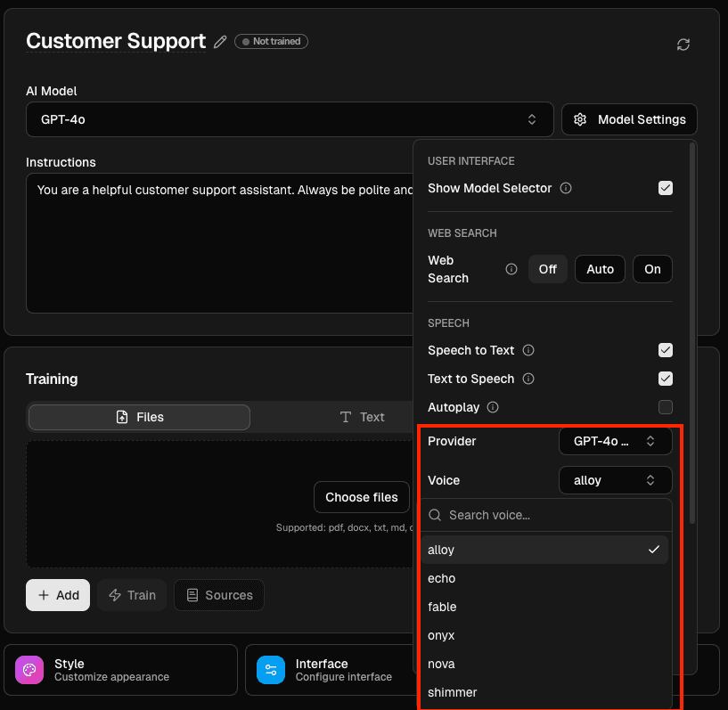
Task: Click the refresh icon at top right
Action: click(683, 44)
